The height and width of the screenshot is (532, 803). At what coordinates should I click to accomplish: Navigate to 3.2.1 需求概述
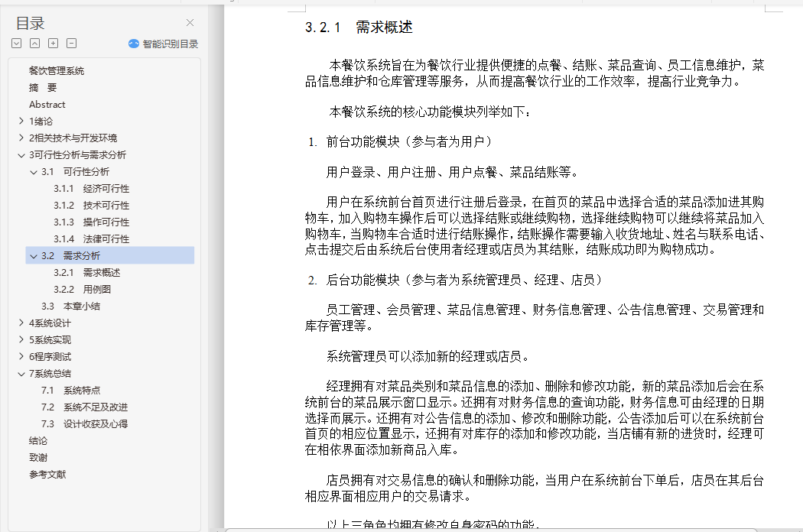87,272
